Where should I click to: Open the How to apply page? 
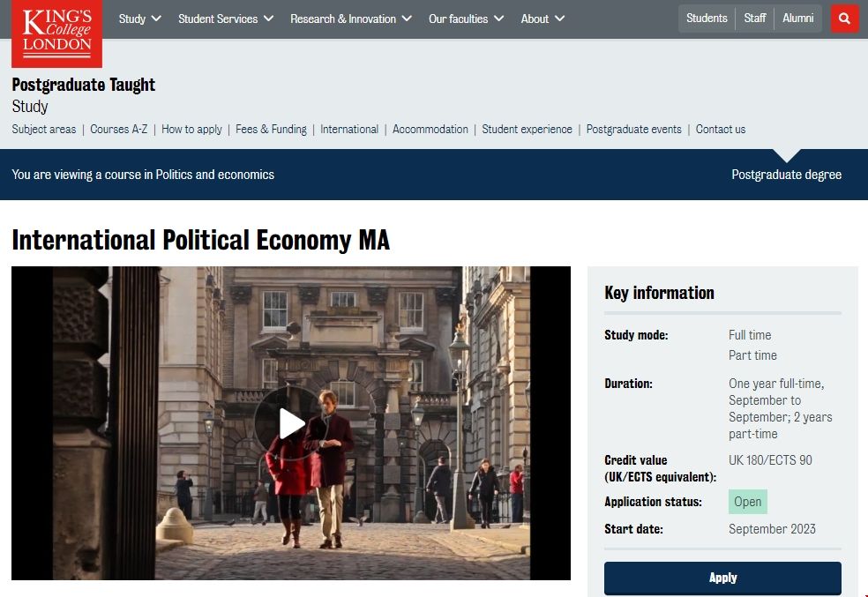[x=191, y=129]
